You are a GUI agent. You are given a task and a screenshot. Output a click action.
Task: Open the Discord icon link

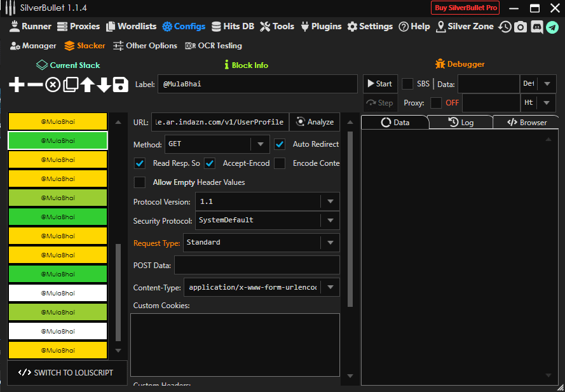[536, 27]
